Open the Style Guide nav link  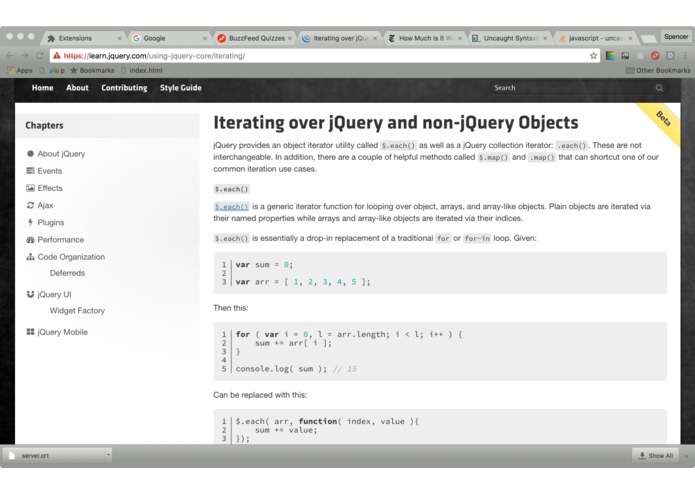181,88
